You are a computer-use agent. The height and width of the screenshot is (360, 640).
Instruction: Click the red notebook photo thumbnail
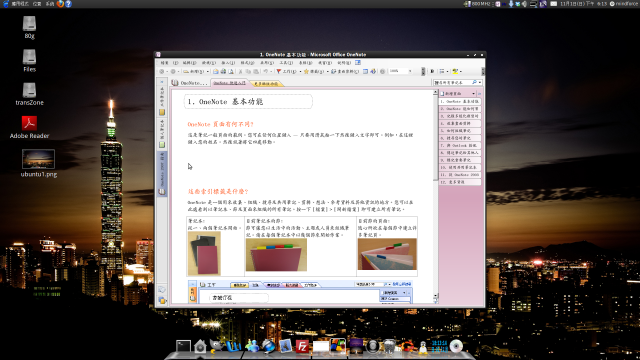point(204,253)
